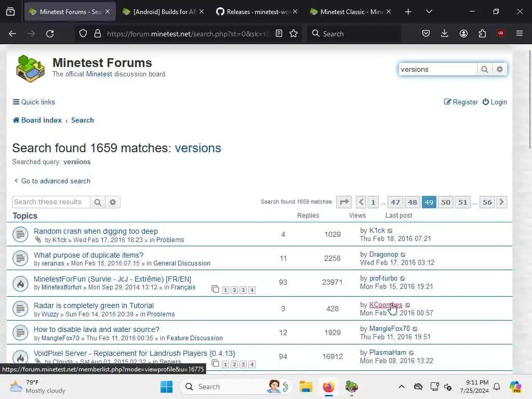Bookmark this page with the star icon
The width and height of the screenshot is (532, 399).
pyautogui.click(x=294, y=34)
